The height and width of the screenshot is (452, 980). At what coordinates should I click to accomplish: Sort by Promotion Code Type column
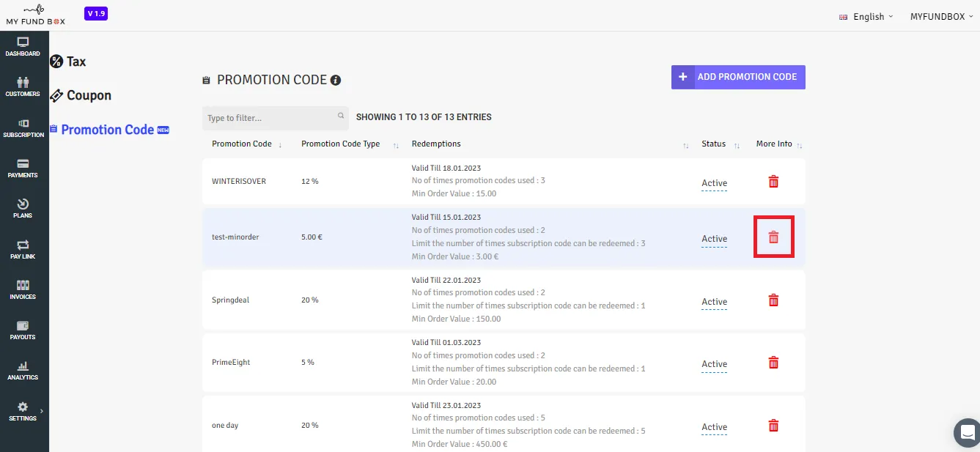point(350,144)
